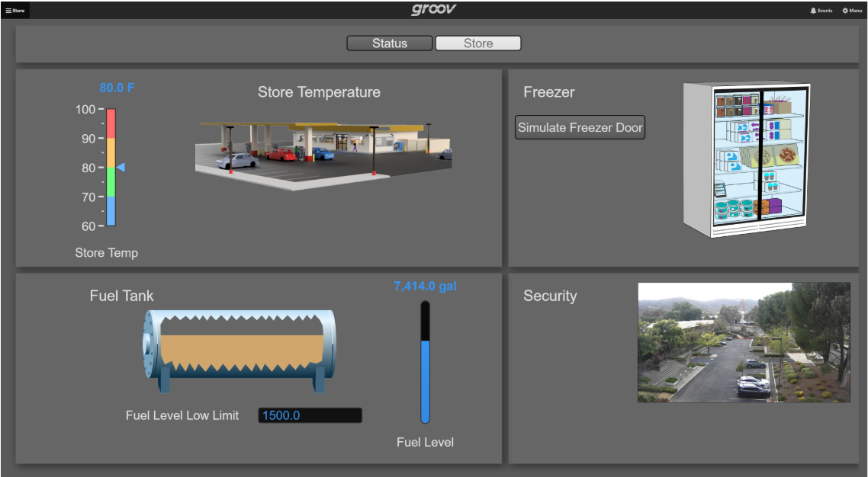Click the freezer cabinet image
868x477 pixels.
[x=746, y=161]
